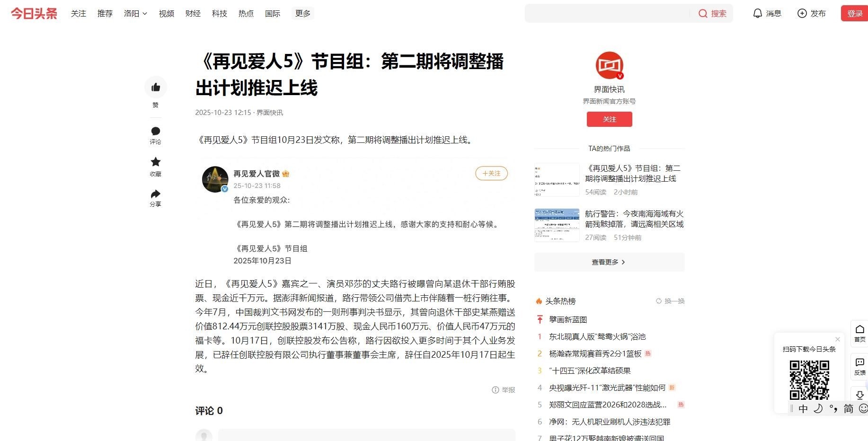This screenshot has width=868, height=441.
Task: Follow 再见爱人官微 with +关注 button
Action: pyautogui.click(x=491, y=174)
